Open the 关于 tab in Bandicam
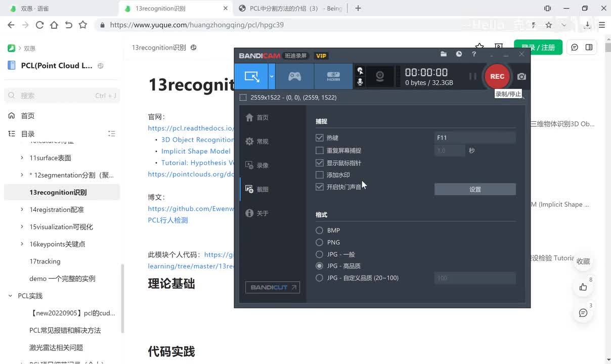The height and width of the screenshot is (364, 611). [x=257, y=213]
